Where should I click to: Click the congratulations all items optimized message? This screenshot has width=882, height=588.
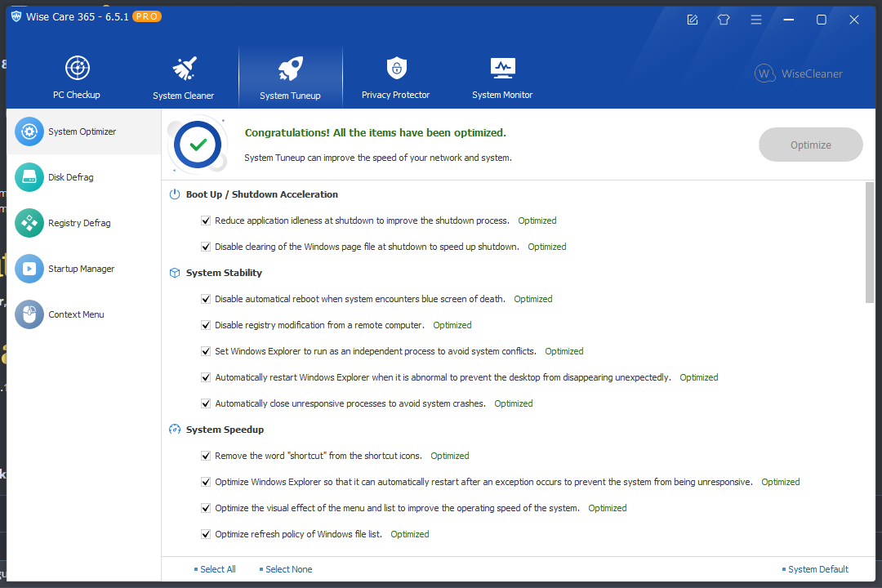375,133
